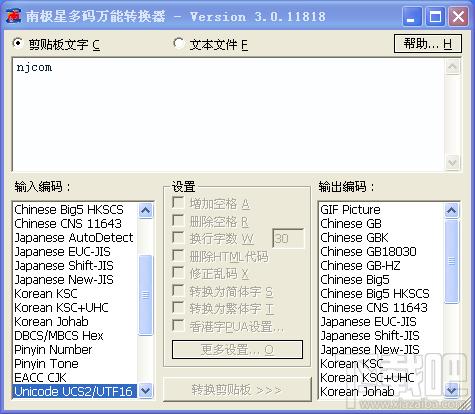Viewport: 475px width, 414px height.
Task: Click the app icon in the title bar
Action: pos(14,16)
